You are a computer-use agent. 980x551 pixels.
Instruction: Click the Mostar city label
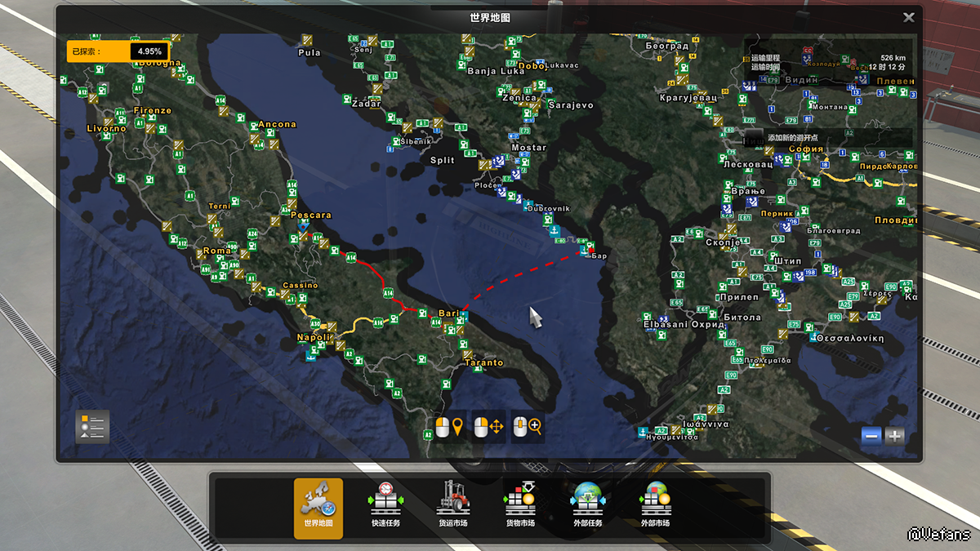528,148
